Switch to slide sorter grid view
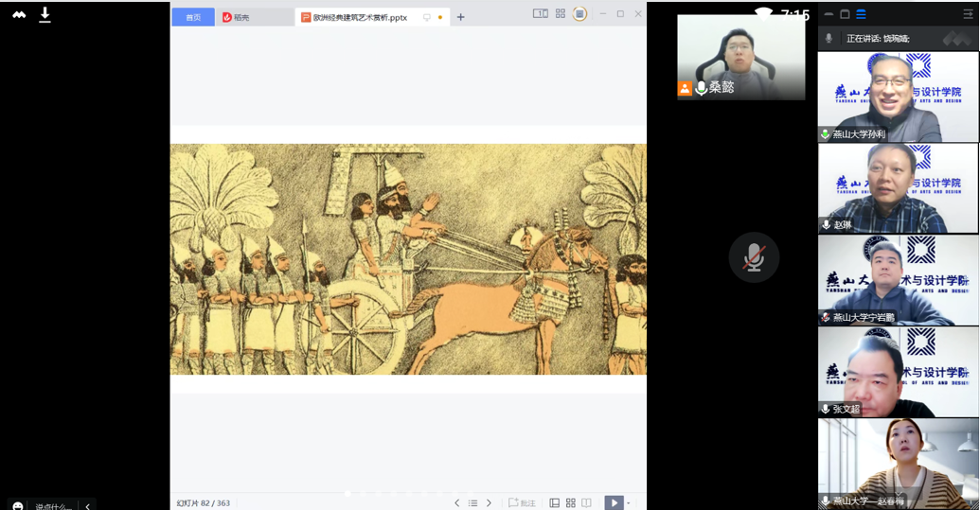This screenshot has width=980, height=510. click(x=570, y=502)
